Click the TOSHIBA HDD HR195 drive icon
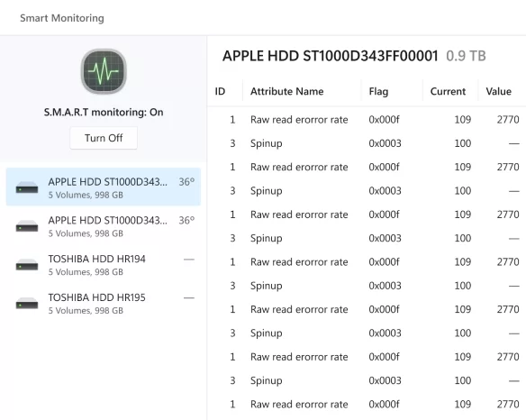 (x=27, y=303)
